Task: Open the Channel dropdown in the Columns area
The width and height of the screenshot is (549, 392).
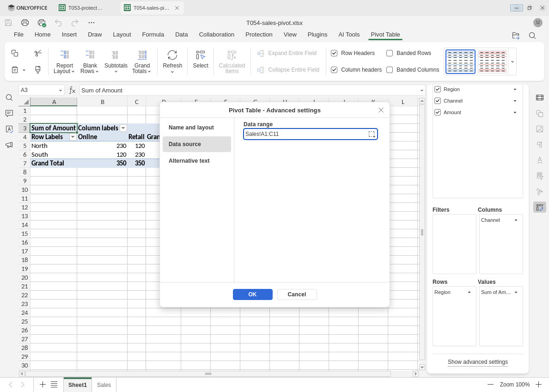Action: coord(516,220)
